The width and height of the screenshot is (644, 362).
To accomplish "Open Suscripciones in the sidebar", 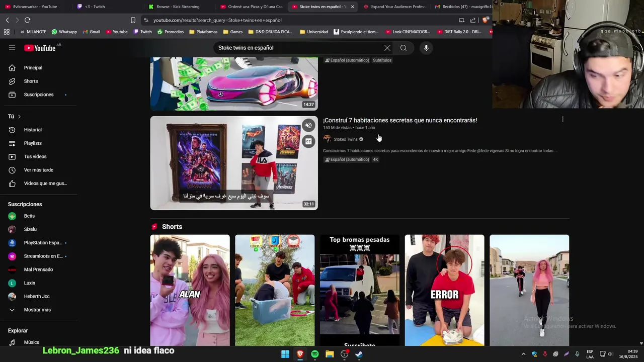I will pyautogui.click(x=38, y=95).
